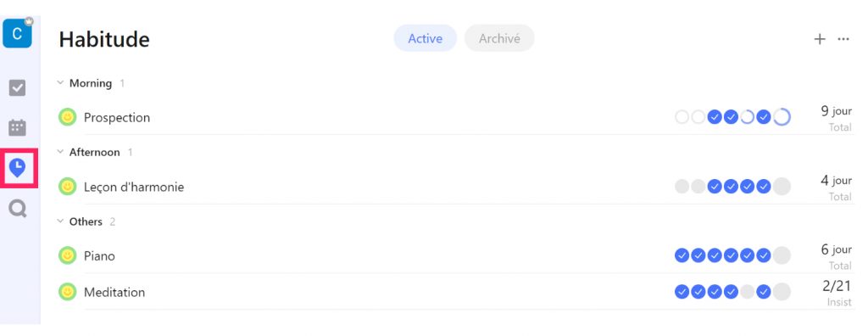This screenshot has height=336, width=868.
Task: Open the calendar view in sidebar
Action: (x=18, y=127)
